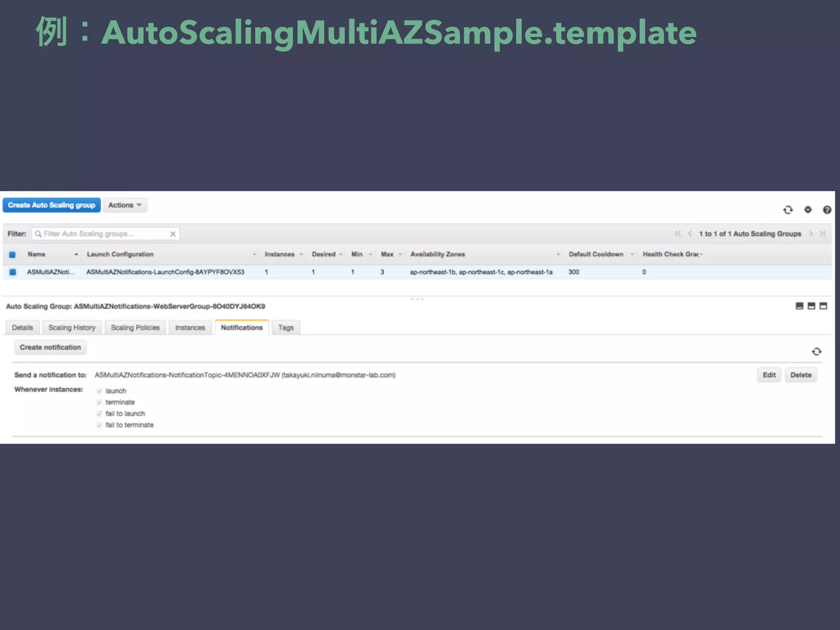Open table settings gear icon

pos(808,210)
